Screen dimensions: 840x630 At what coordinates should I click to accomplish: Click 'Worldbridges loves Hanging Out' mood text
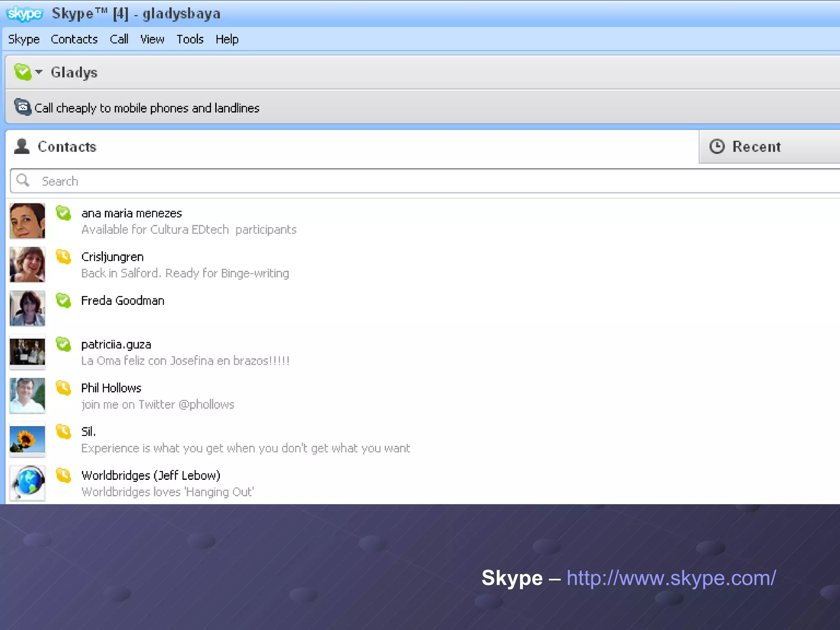pos(168,492)
